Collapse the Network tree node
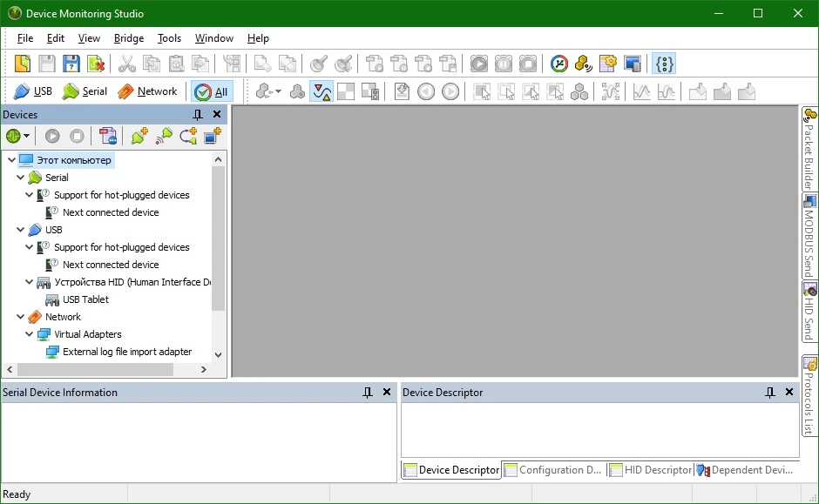Screen dimensions: 819x504 coord(20,317)
